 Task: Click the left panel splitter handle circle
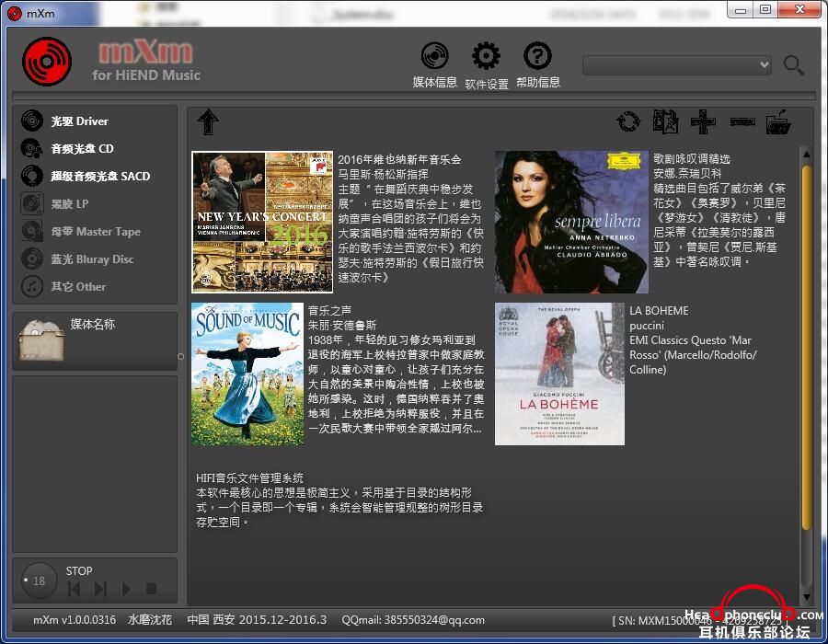pos(181,356)
